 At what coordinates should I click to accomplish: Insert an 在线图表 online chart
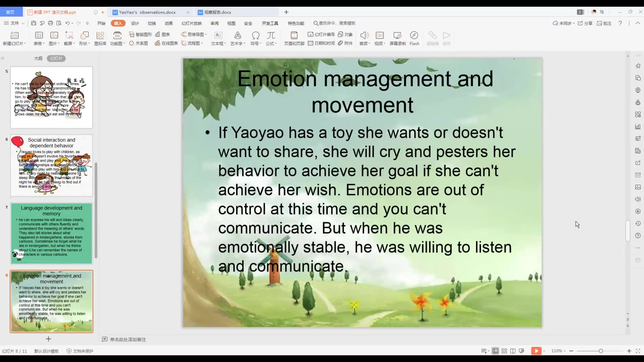click(x=166, y=43)
